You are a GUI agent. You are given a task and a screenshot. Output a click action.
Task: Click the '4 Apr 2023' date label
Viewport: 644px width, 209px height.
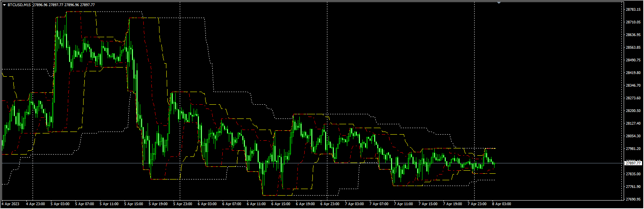[x=10, y=204]
